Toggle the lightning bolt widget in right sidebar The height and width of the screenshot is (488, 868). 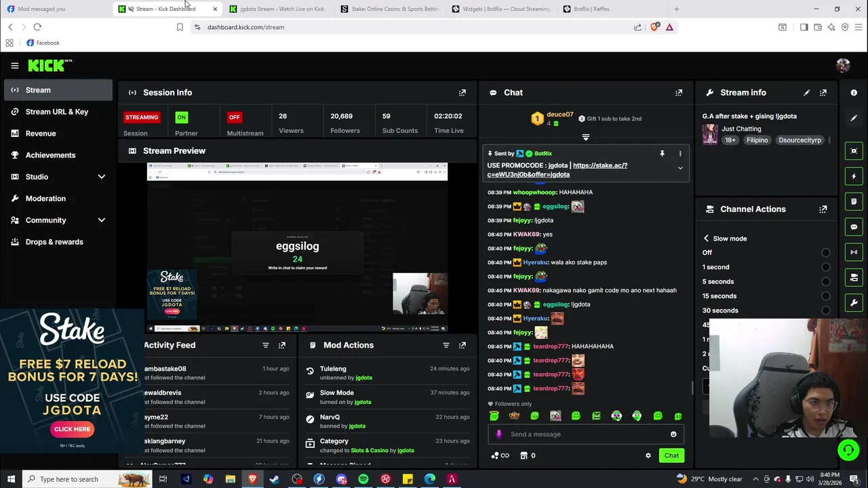(854, 176)
